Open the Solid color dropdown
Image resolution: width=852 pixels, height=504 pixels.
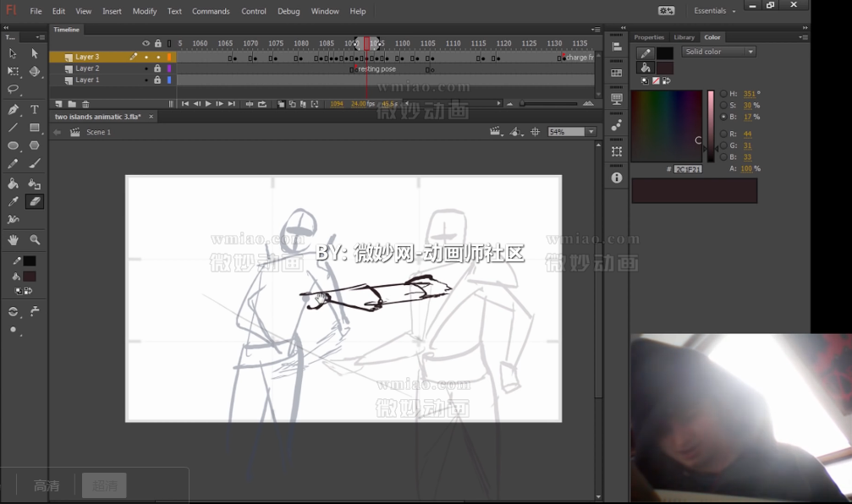click(x=750, y=52)
